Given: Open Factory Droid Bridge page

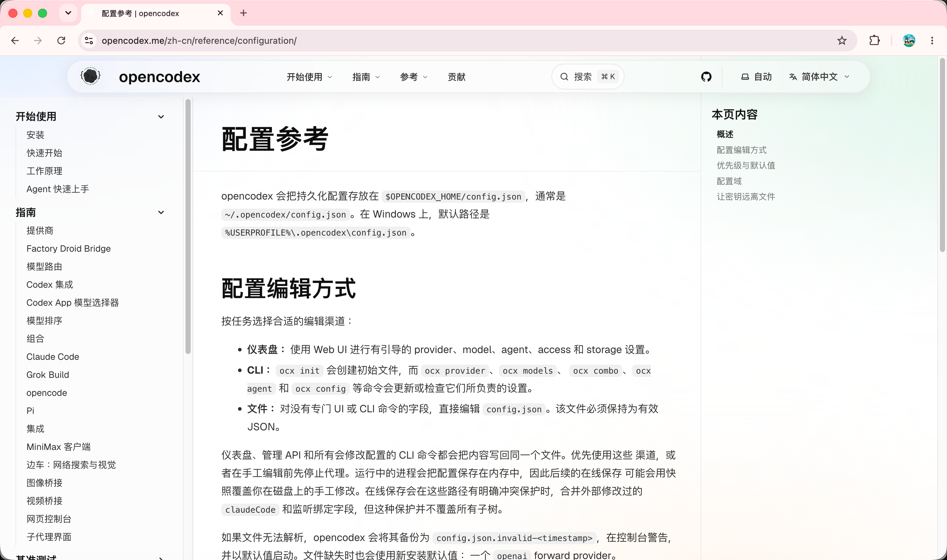Looking at the screenshot, I should pyautogui.click(x=68, y=249).
